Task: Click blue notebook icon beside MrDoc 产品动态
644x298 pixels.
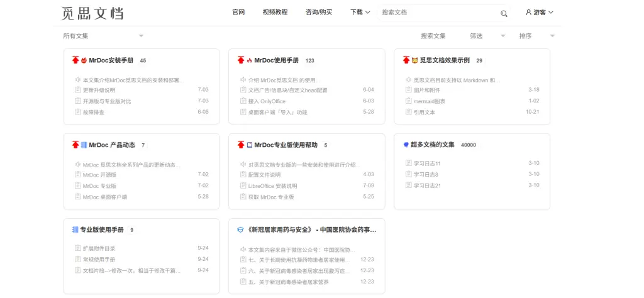Action: [84, 145]
